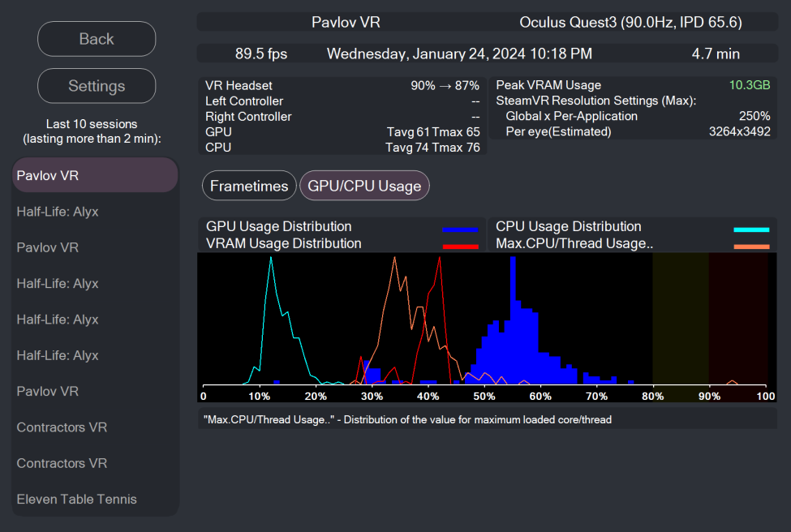Screen dimensions: 791x532
Task: Click the cyan CPU Usage color swatch
Action: pos(750,229)
